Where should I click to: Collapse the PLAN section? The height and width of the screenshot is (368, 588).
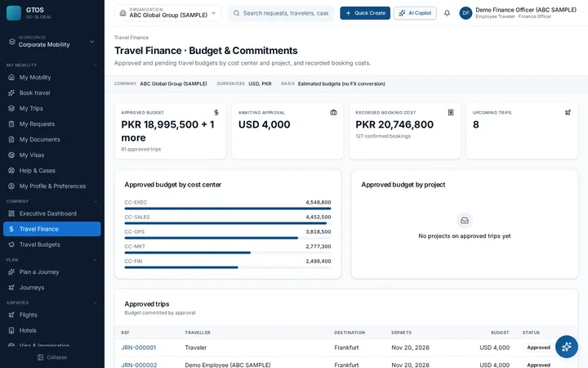(95, 260)
